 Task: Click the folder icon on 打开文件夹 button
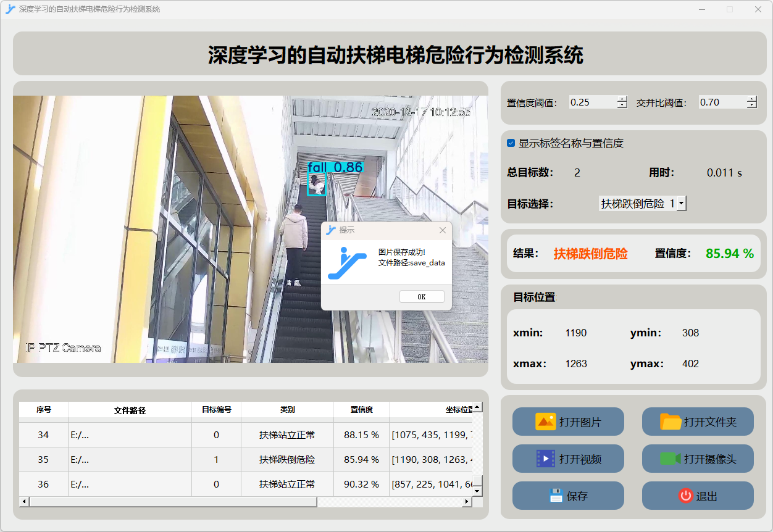(x=671, y=422)
